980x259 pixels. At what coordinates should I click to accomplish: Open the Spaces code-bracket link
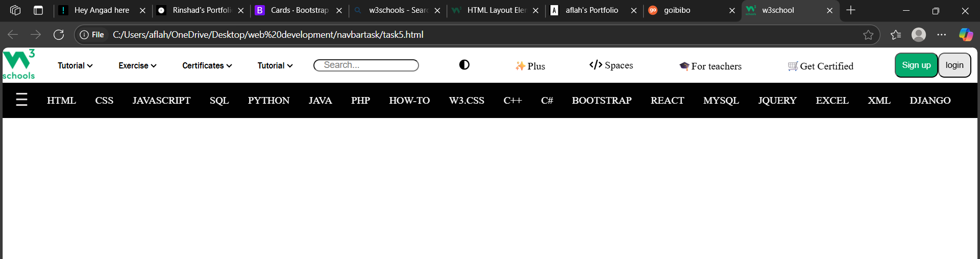(611, 65)
